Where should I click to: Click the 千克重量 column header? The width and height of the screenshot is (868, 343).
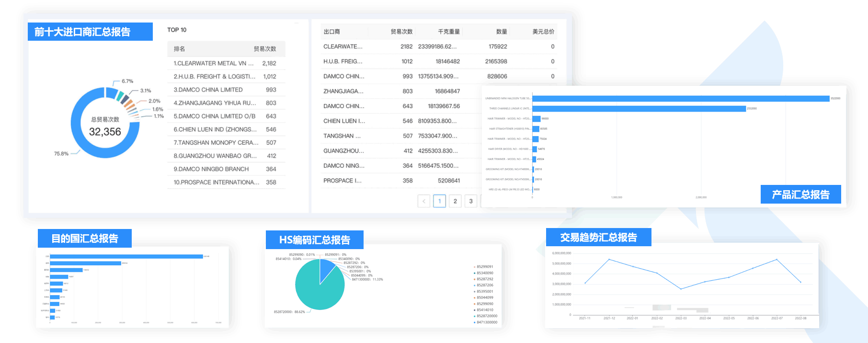coord(449,32)
